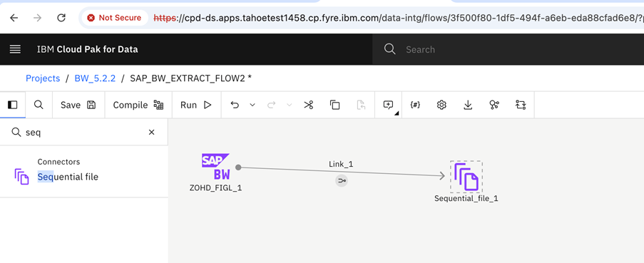The height and width of the screenshot is (263, 644).
Task: Expand the undo history dropdown
Action: pyautogui.click(x=252, y=105)
